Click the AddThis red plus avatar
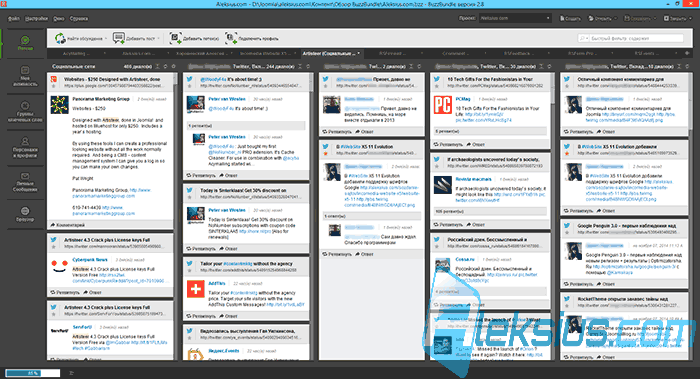 point(195,289)
